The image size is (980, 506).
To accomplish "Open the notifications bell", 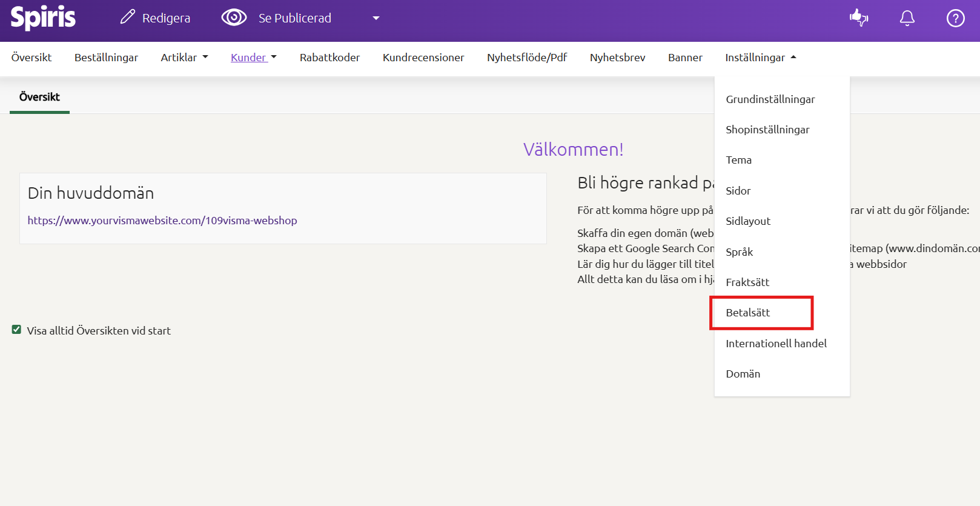I will [x=907, y=18].
